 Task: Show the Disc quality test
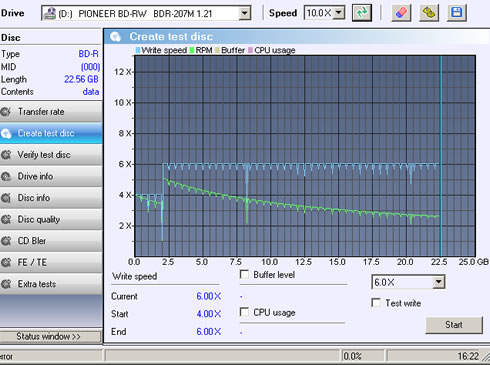click(51, 219)
